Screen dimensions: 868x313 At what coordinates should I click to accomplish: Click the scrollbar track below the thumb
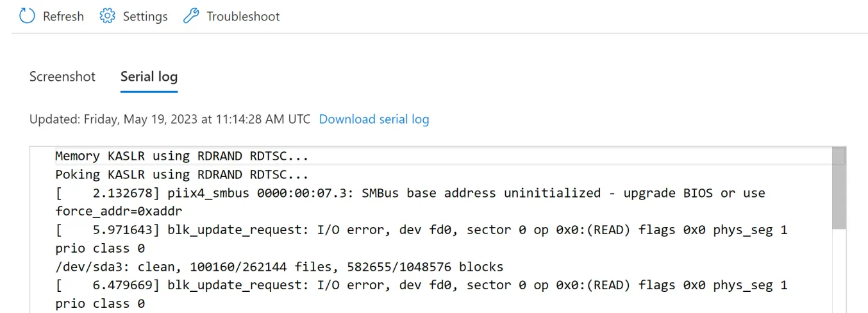click(x=839, y=271)
